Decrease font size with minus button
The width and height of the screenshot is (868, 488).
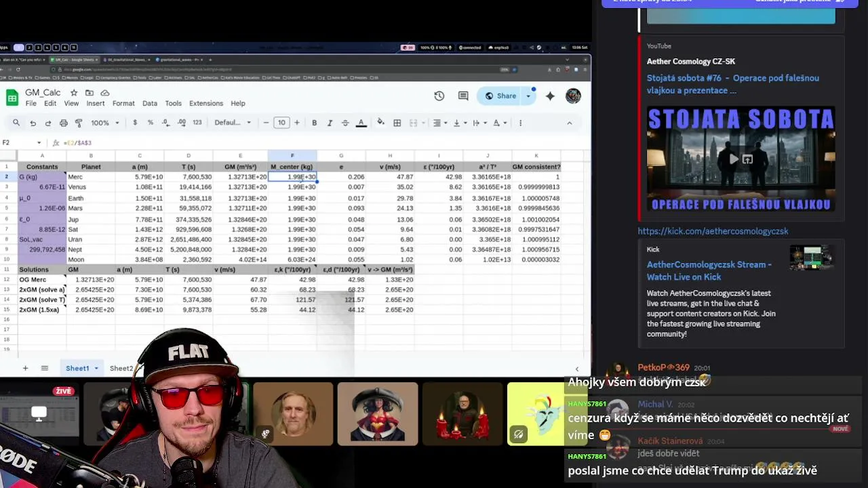pos(266,123)
